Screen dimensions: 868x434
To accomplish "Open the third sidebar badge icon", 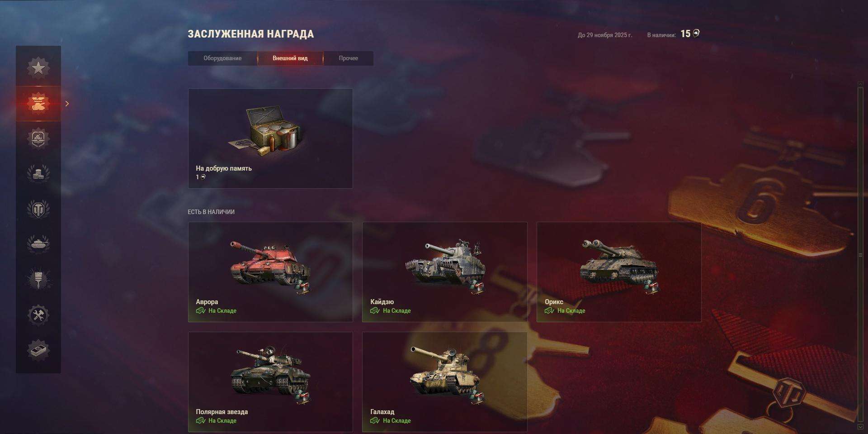I will pyautogui.click(x=38, y=138).
